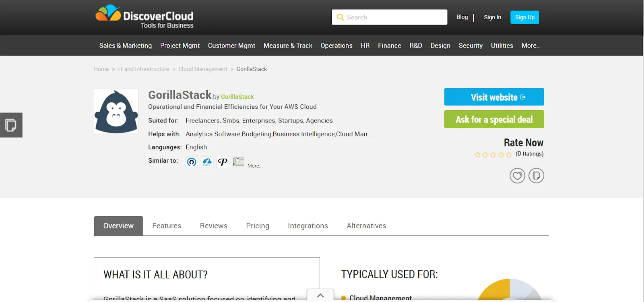The height and width of the screenshot is (302, 644).
Task: Open the first similar app icon with blue circle
Action: click(x=192, y=162)
